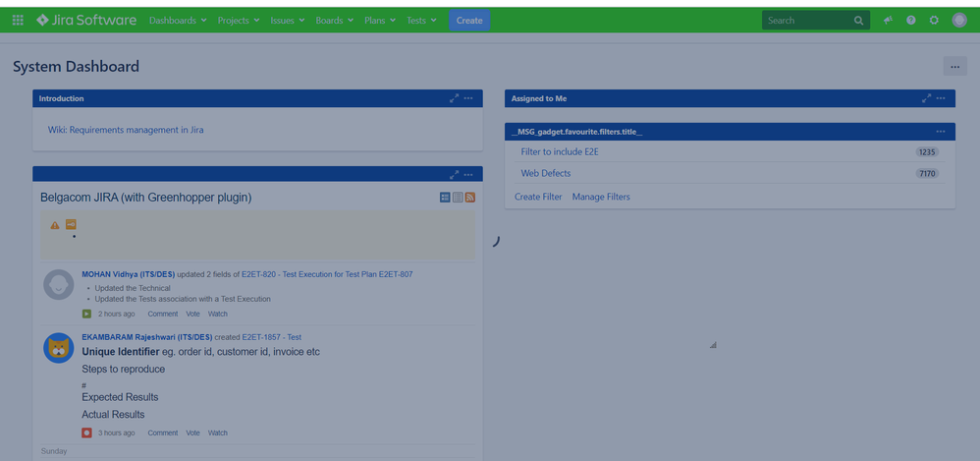The image size is (980, 461).
Task: Open activity stream gadget options menu
Action: click(x=468, y=175)
